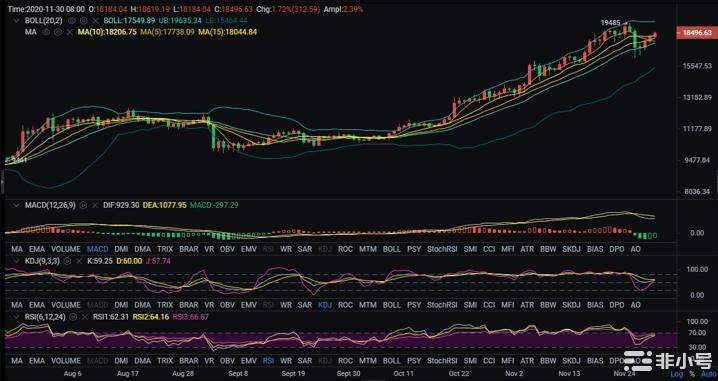The height and width of the screenshot is (381, 718).
Task: Collapse the BOLL indicator chevron
Action: [17, 21]
